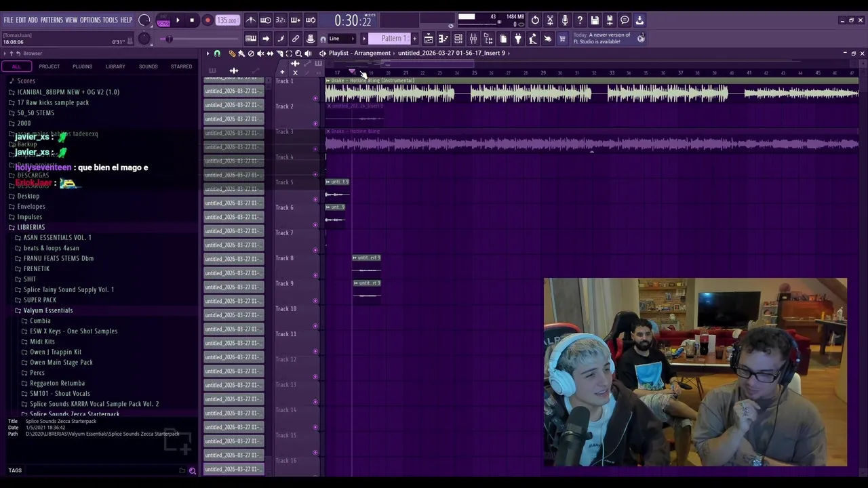Select the playlist Mute tool
Image resolution: width=868 pixels, height=488 pixels.
(260, 54)
